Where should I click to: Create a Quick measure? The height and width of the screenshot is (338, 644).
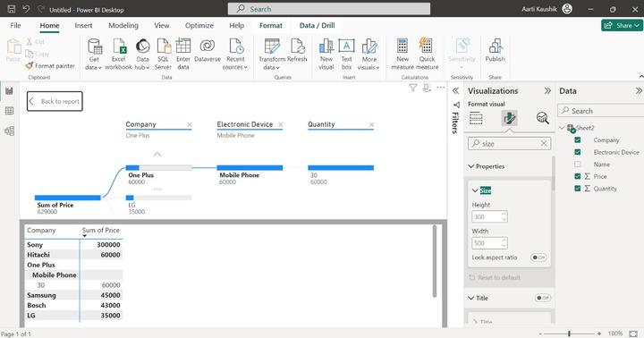click(427, 55)
